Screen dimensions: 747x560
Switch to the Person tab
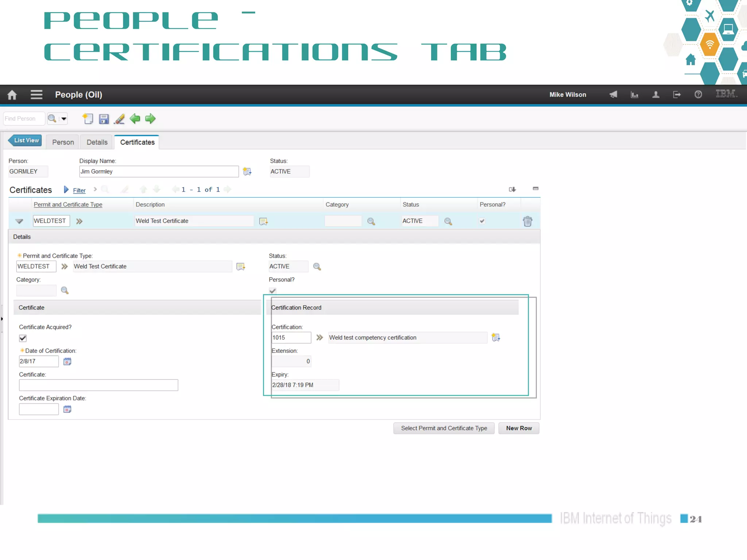(63, 142)
